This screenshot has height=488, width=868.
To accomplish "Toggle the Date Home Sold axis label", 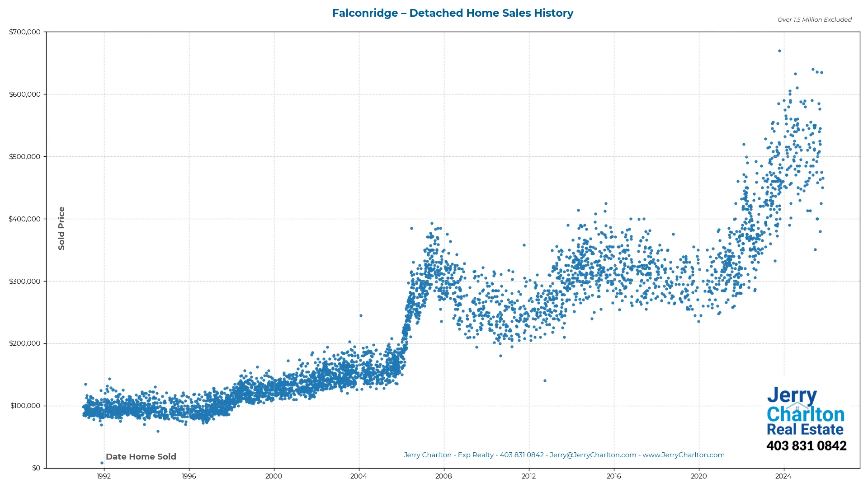I will tap(141, 457).
